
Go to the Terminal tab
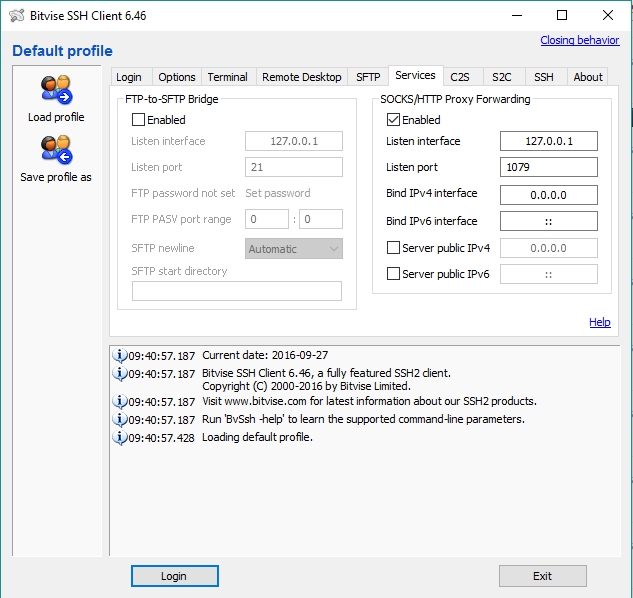tap(228, 77)
